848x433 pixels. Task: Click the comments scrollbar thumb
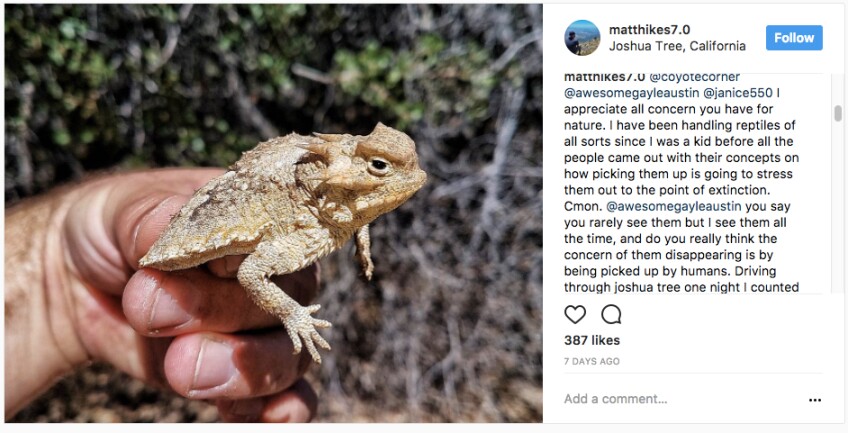[837, 113]
